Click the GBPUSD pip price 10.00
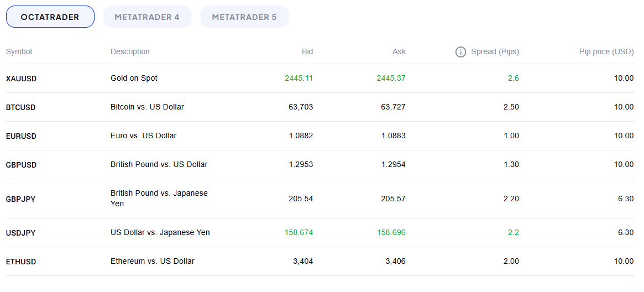644x292 pixels. (x=624, y=164)
